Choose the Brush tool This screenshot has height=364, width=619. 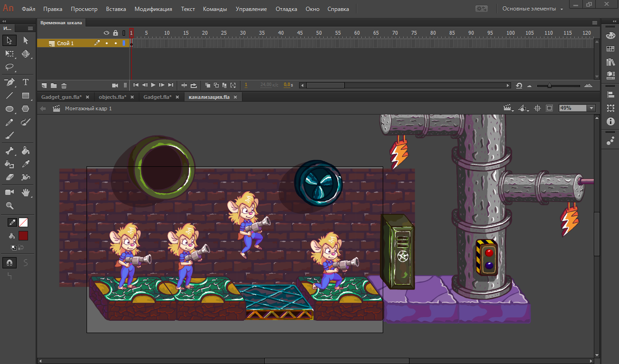click(10, 135)
